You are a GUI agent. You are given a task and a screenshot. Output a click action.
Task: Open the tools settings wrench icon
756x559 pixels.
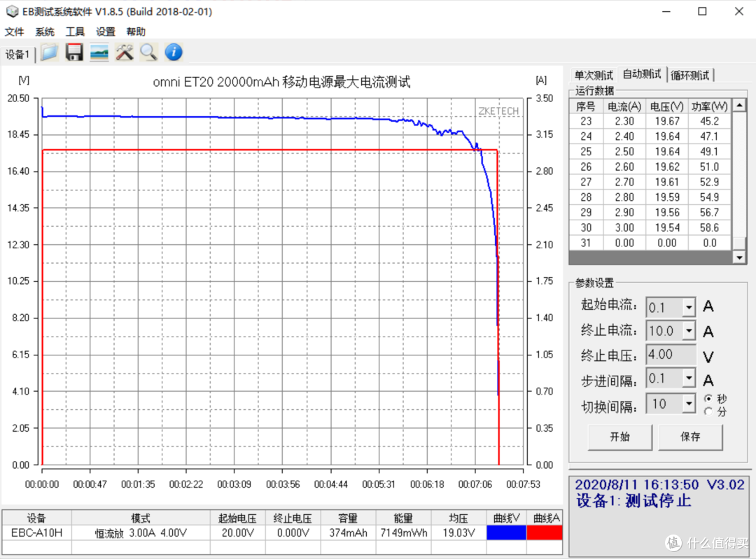[125, 52]
